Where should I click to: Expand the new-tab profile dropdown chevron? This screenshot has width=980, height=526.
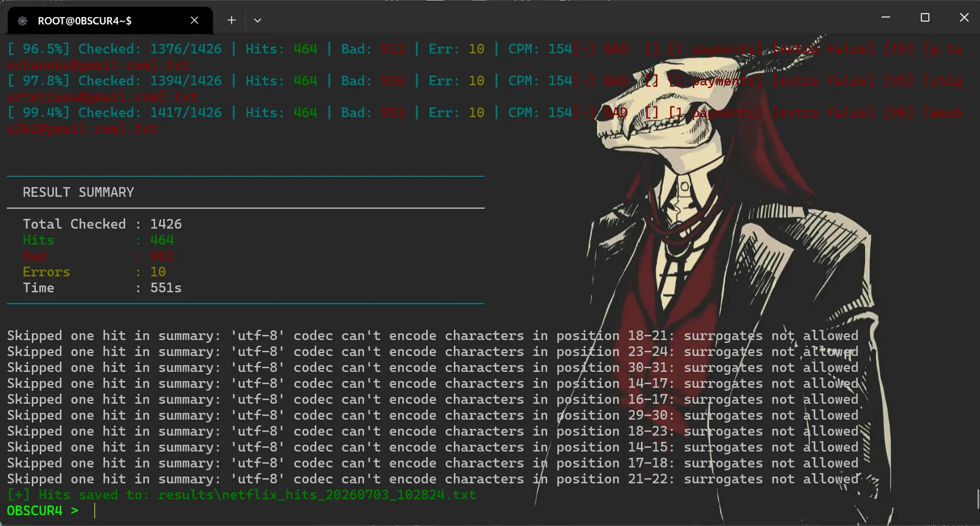(258, 20)
